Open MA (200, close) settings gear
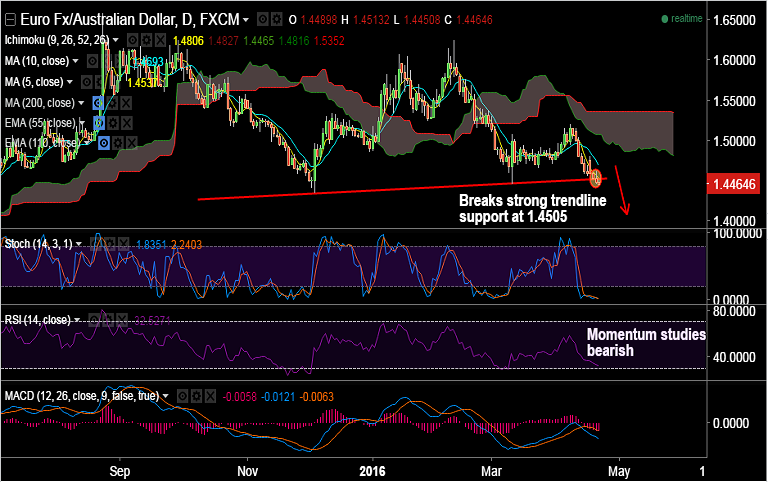 tap(112, 103)
